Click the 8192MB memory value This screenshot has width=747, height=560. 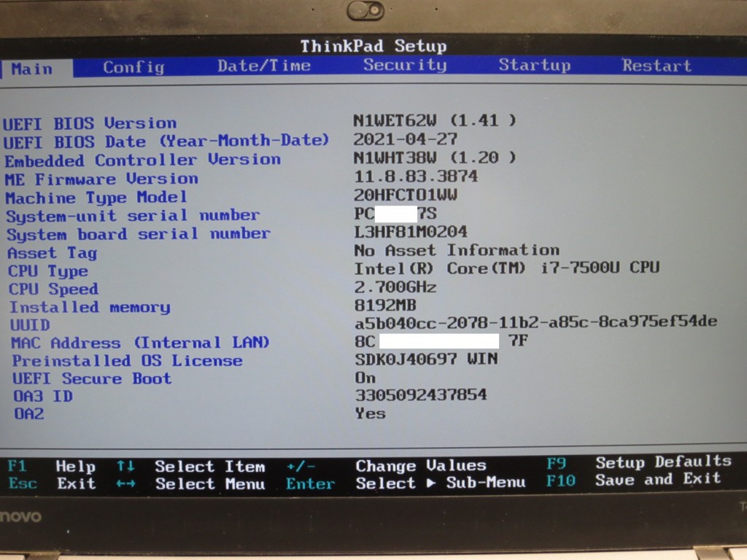click(385, 305)
